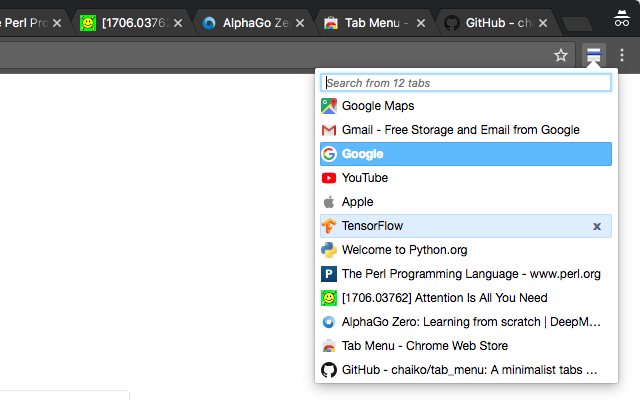
Task: Bookmark this page with the star icon
Action: click(x=561, y=55)
